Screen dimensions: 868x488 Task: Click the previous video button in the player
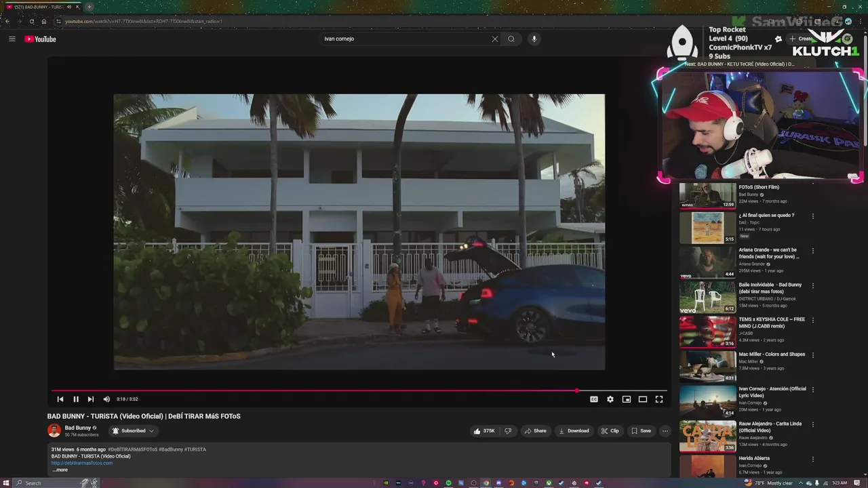click(x=60, y=399)
